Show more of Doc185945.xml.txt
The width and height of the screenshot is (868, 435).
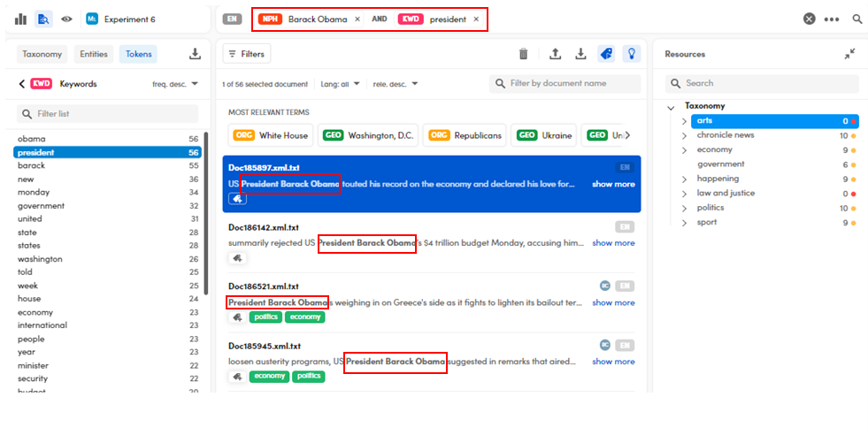click(x=613, y=362)
